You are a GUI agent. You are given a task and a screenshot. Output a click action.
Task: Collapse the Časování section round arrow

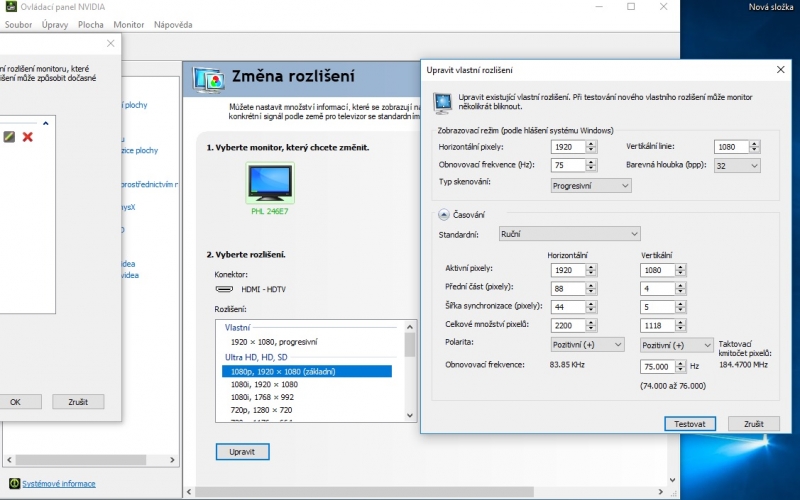pos(443,215)
